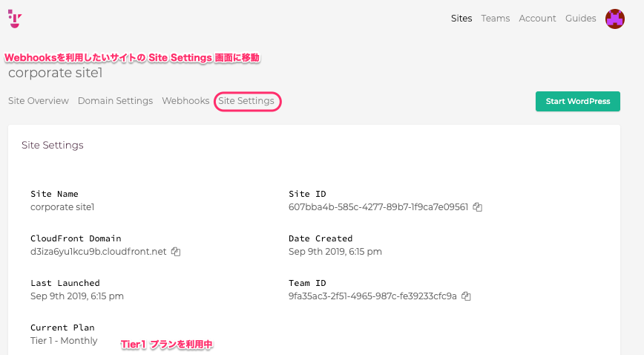Copy the Team ID value
Screen dimensions: 644x355
[x=466, y=296]
